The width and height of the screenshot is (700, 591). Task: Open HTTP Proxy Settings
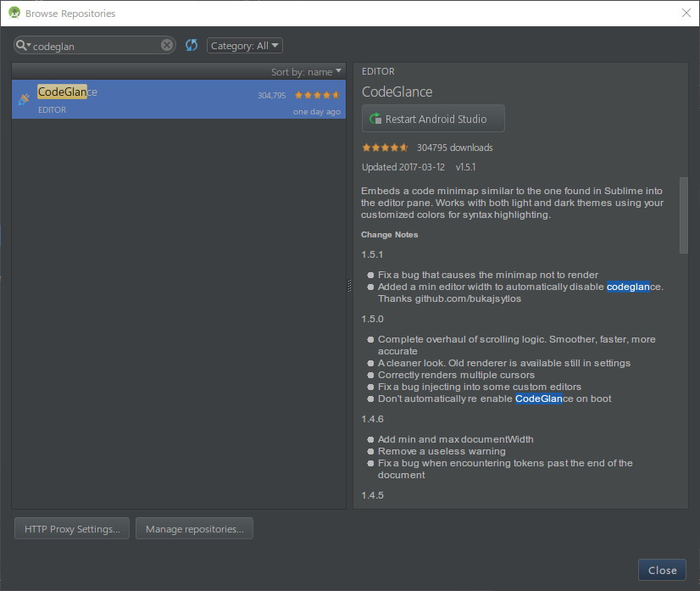(72, 528)
